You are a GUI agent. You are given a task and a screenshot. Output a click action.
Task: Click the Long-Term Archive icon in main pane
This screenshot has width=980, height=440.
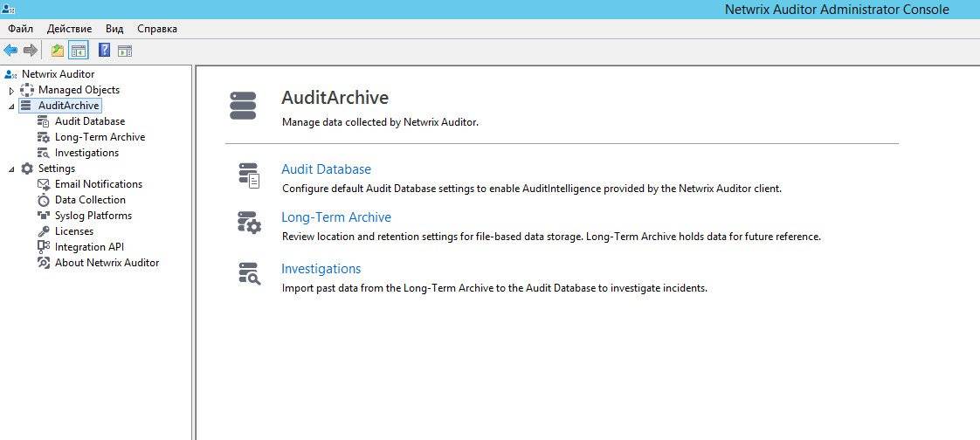[x=250, y=223]
